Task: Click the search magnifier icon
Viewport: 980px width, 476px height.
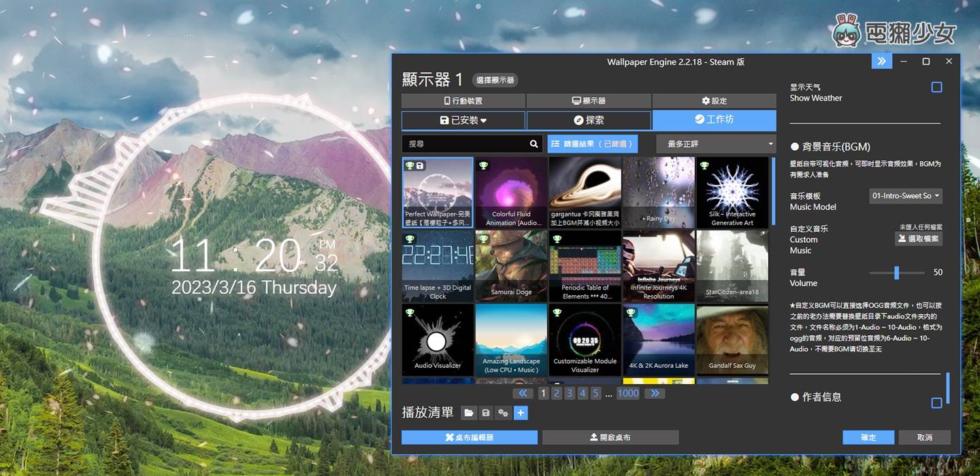Action: pos(532,143)
